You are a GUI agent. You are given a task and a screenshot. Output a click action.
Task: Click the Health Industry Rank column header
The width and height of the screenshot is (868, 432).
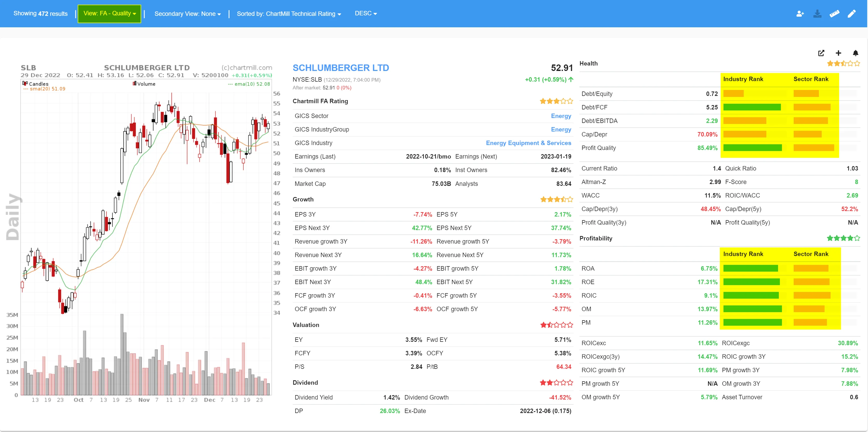click(743, 79)
